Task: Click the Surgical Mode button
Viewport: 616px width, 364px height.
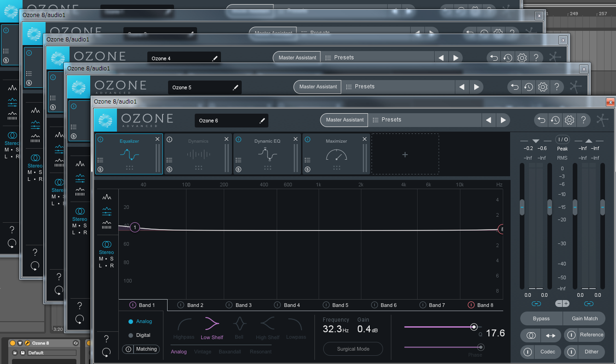Action: pyautogui.click(x=353, y=349)
